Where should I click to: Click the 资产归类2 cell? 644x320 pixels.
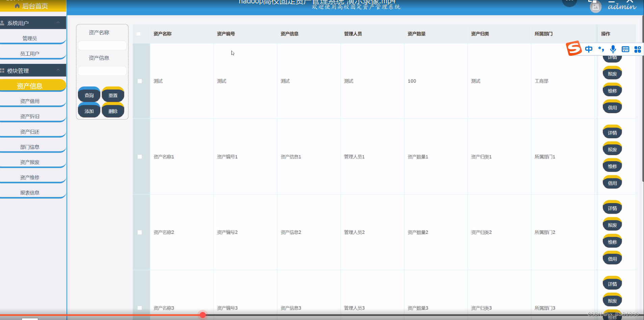tap(481, 232)
